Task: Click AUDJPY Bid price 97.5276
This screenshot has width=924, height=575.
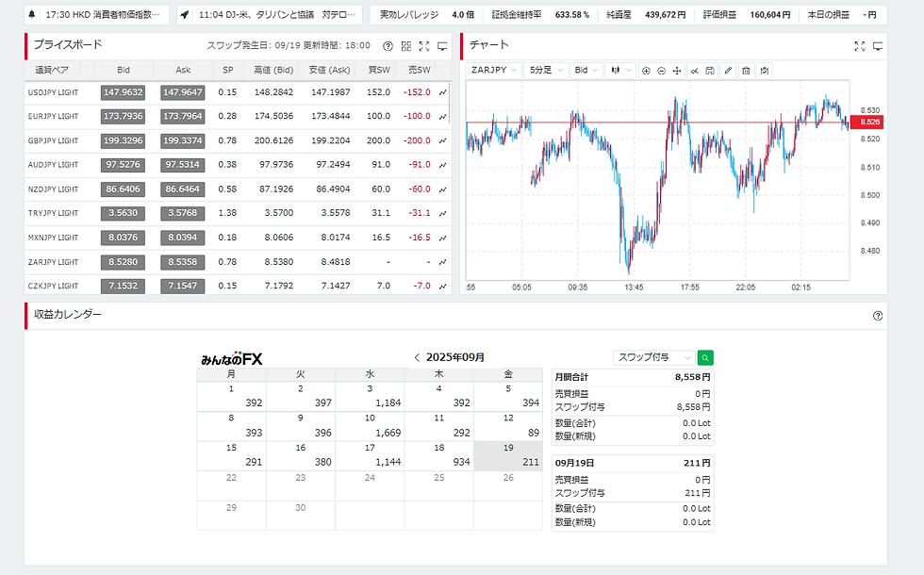Action: (x=124, y=165)
